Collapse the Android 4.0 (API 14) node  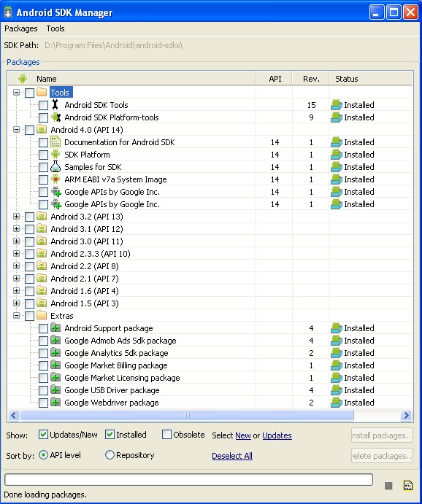(x=16, y=130)
